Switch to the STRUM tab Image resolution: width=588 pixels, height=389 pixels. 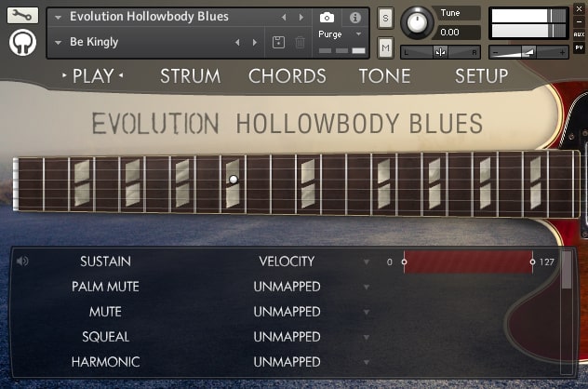click(191, 76)
